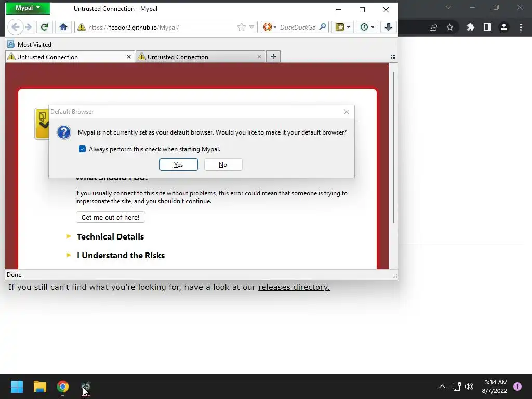Go back with the Mypal back arrow

pyautogui.click(x=15, y=27)
